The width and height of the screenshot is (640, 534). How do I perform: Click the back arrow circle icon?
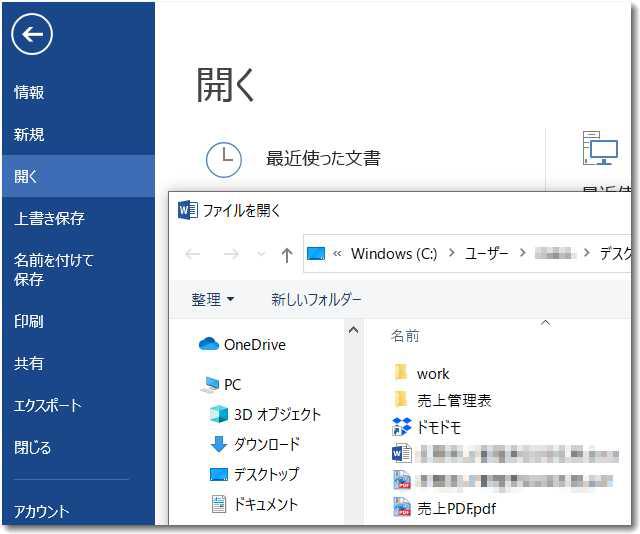point(32,35)
